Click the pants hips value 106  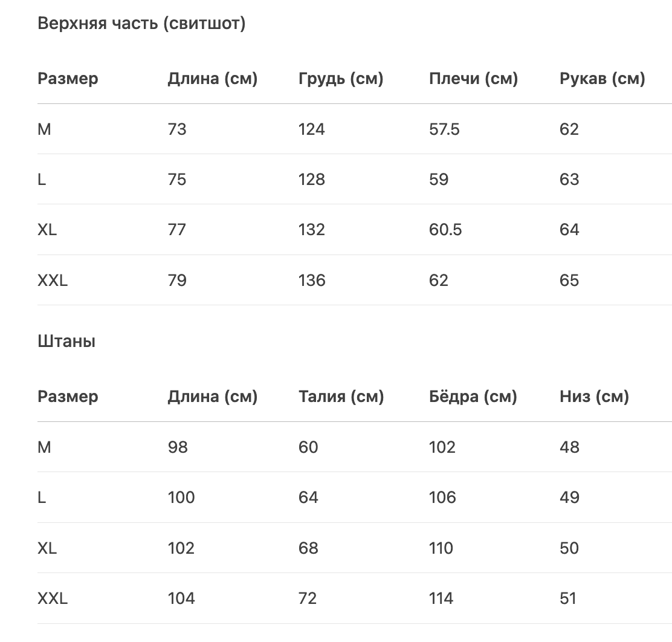(442, 498)
